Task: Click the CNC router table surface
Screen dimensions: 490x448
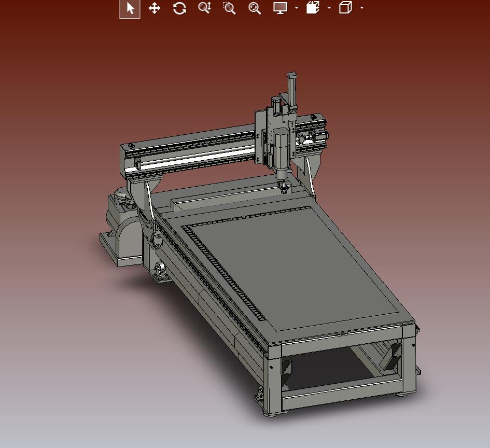Action: 290,269
